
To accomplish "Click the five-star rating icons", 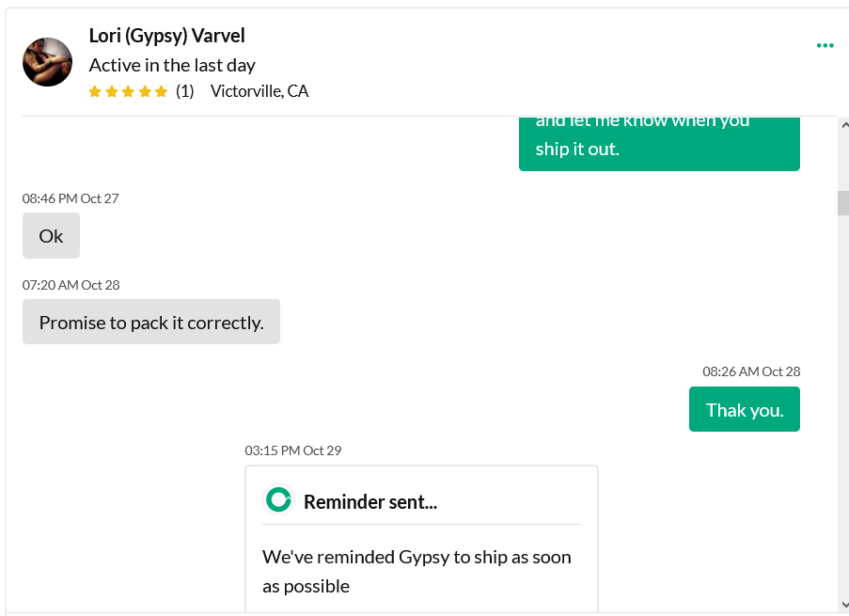I will 128,91.
